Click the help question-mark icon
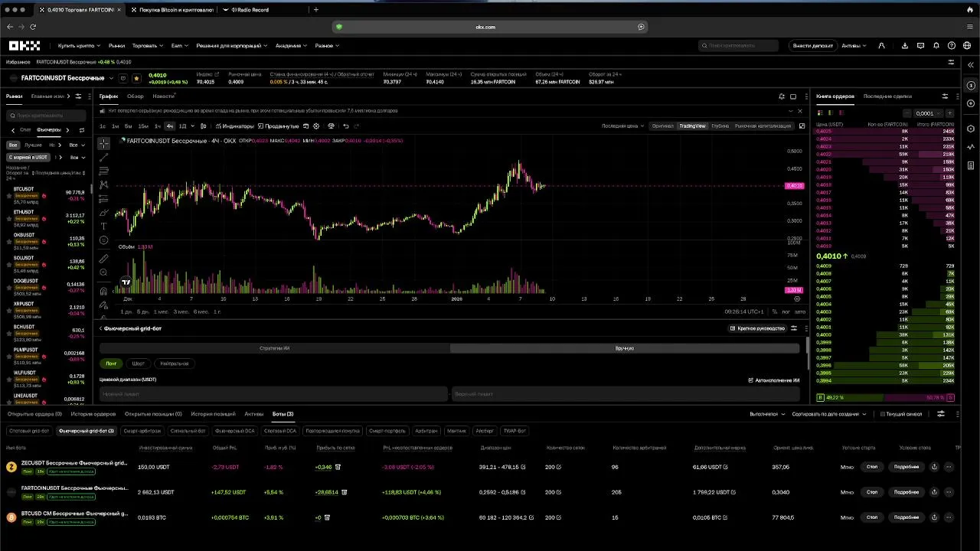This screenshot has width=980, height=551. (x=951, y=46)
